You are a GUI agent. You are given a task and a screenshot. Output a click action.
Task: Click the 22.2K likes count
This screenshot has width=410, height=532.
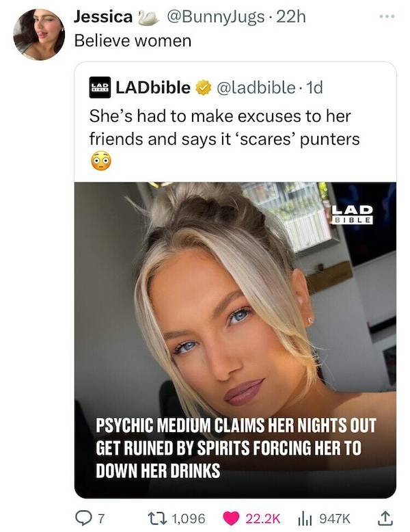[x=263, y=518]
